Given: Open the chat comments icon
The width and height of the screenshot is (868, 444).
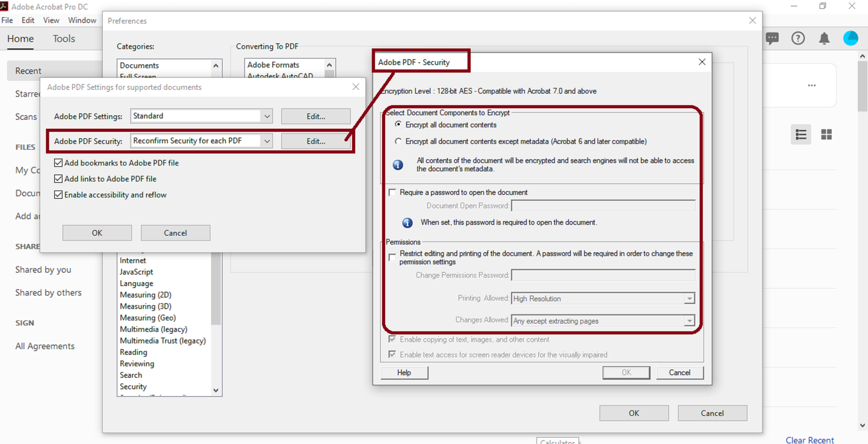Looking at the screenshot, I should [x=772, y=38].
